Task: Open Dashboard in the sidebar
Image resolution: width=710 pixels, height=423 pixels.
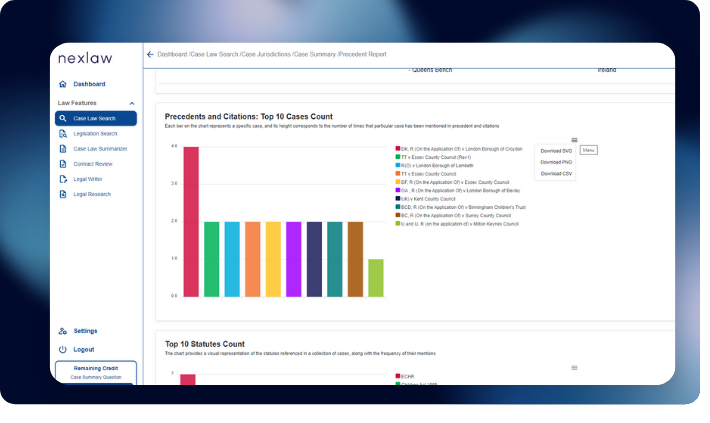Action: pyautogui.click(x=89, y=84)
